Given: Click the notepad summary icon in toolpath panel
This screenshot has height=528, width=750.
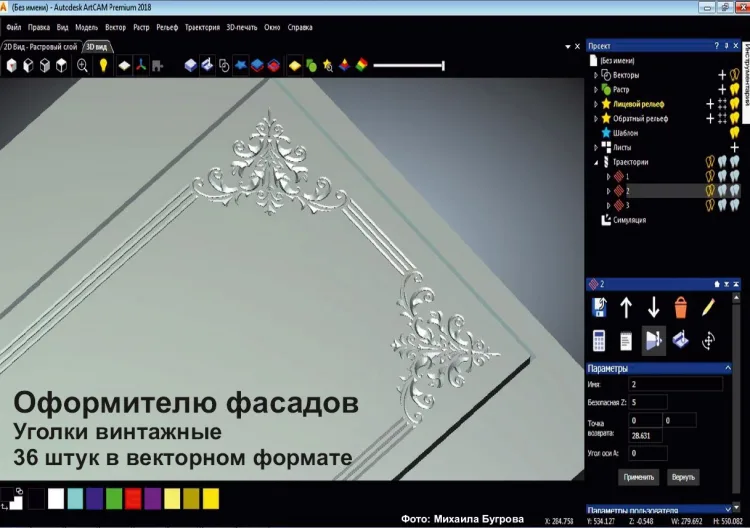Looking at the screenshot, I should coord(626,341).
